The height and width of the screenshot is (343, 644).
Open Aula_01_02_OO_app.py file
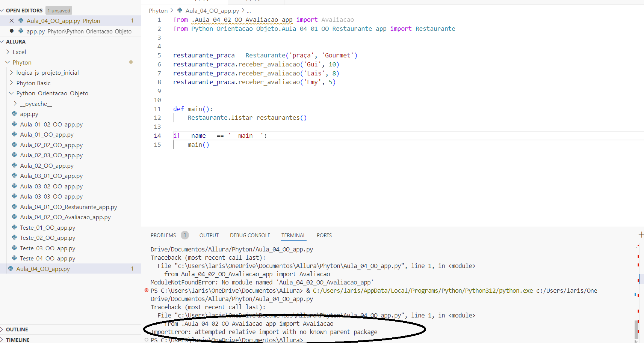pos(51,124)
